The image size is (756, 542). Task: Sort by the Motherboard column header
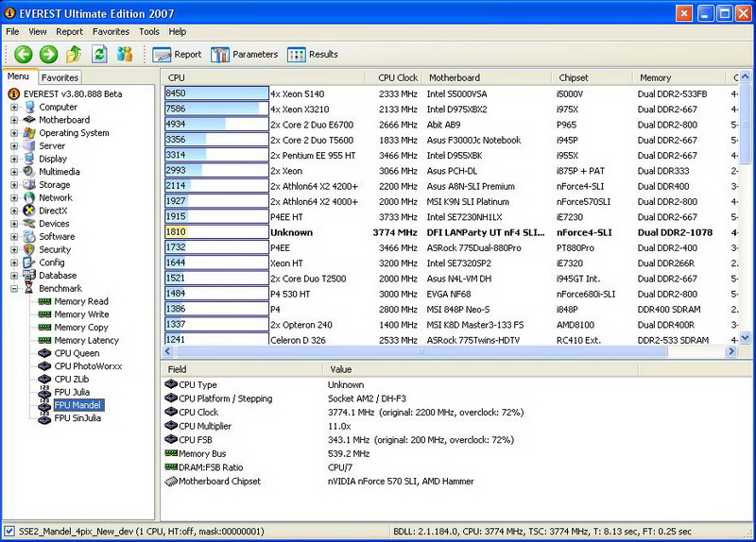487,77
